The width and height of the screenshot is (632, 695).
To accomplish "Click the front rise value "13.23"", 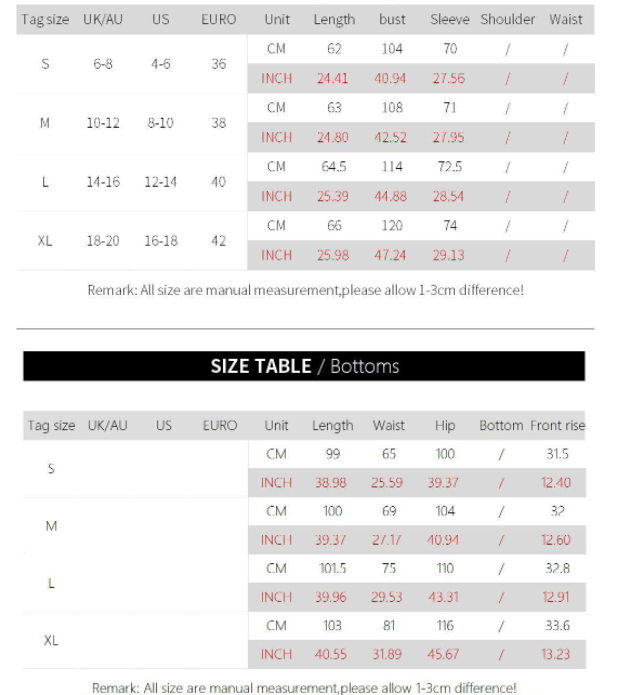I will click(x=556, y=654).
